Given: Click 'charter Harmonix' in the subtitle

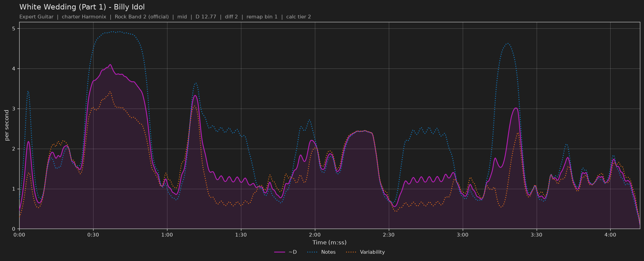Looking at the screenshot, I should click(x=84, y=17).
